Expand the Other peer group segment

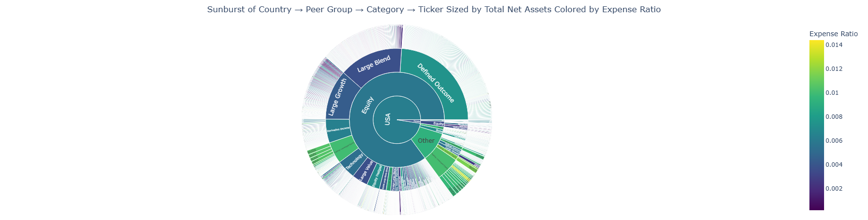[x=426, y=141]
